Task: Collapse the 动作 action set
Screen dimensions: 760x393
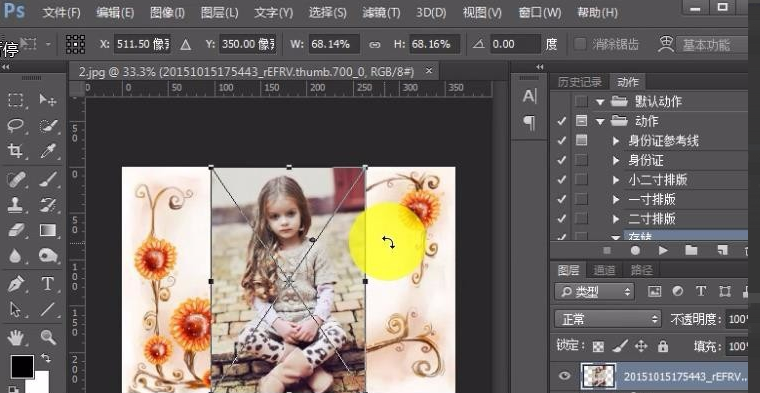Action: click(601, 121)
